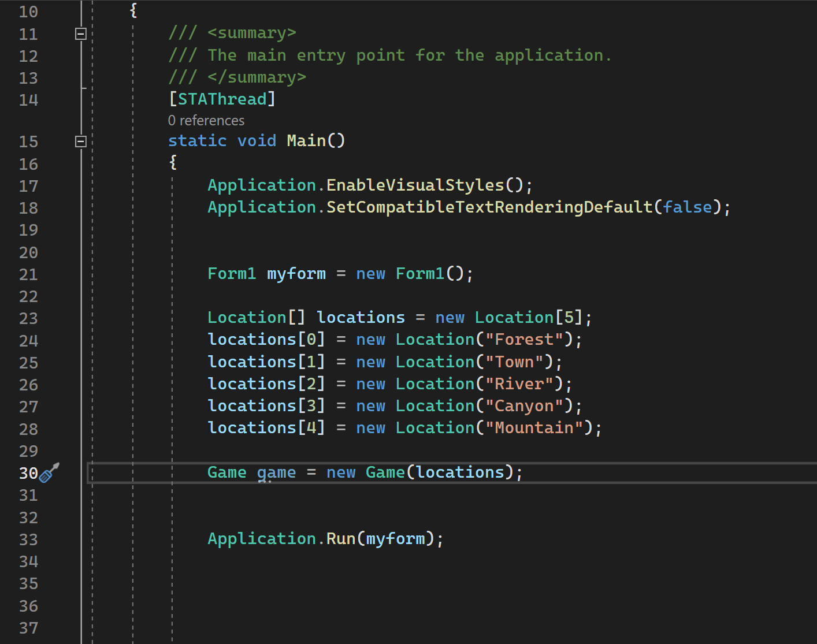Click the "Canyon" string literal
The image size is (817, 644).
524,406
